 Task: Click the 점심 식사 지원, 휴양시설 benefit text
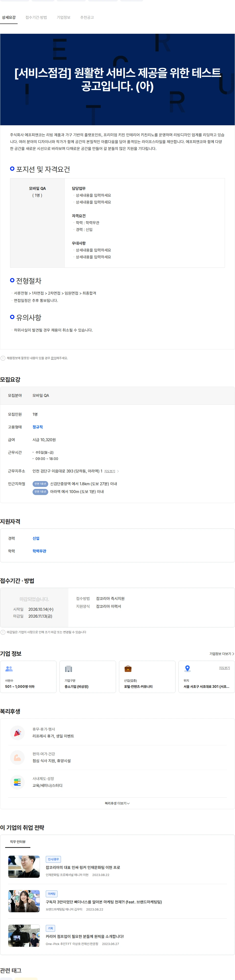point(51,761)
